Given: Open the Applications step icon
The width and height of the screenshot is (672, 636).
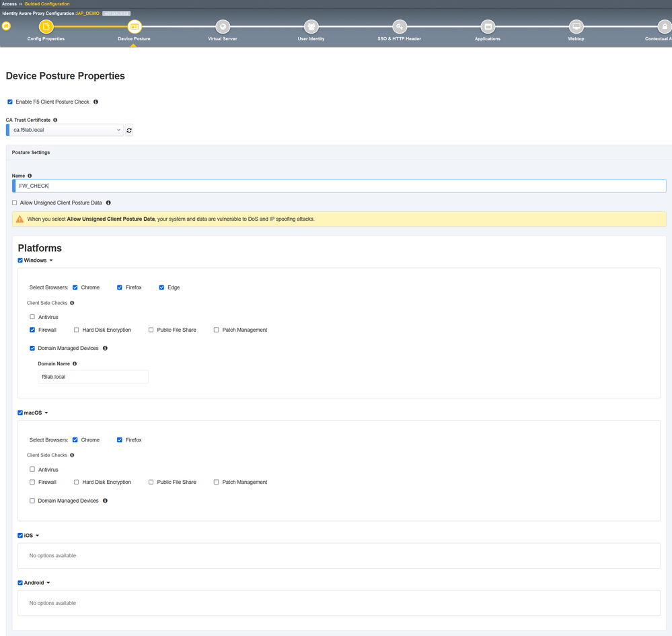Looking at the screenshot, I should (488, 27).
